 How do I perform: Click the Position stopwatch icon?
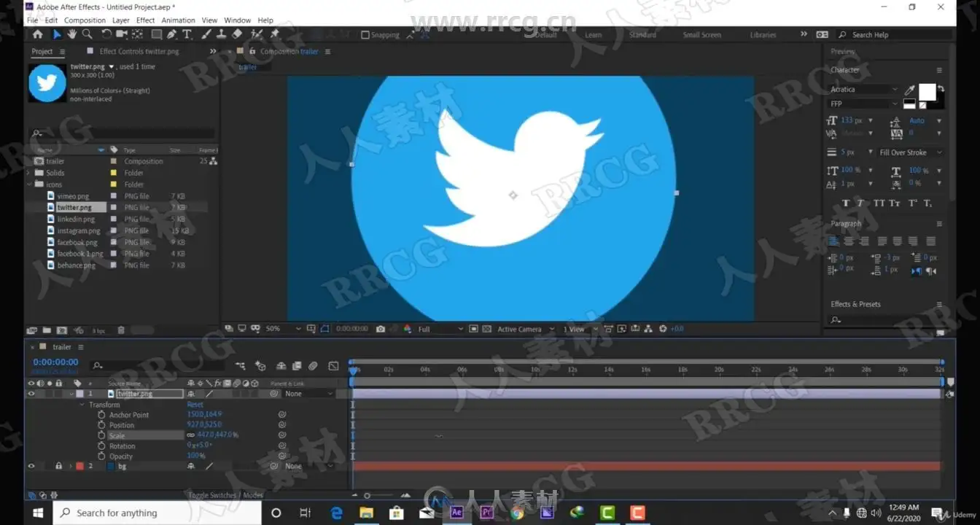[x=102, y=425]
